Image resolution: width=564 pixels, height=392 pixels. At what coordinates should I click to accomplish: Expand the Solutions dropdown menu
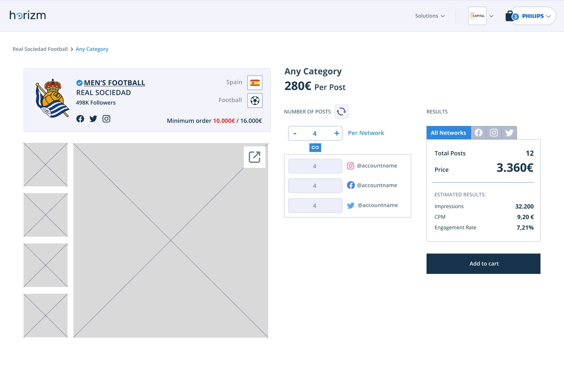pos(430,16)
